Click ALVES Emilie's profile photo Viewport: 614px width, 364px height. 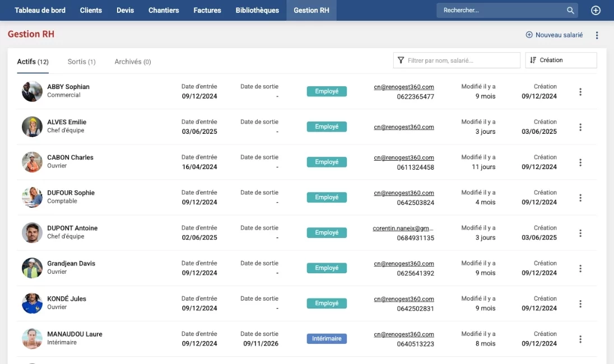click(x=32, y=127)
